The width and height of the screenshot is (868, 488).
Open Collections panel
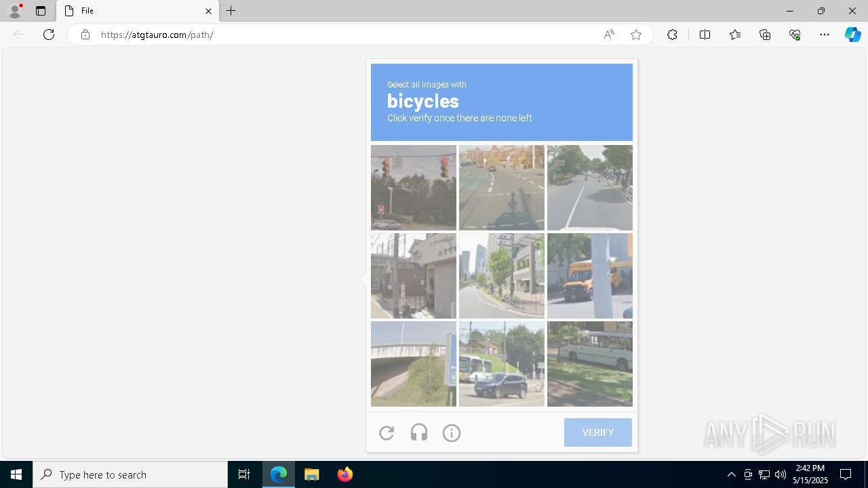pyautogui.click(x=765, y=35)
